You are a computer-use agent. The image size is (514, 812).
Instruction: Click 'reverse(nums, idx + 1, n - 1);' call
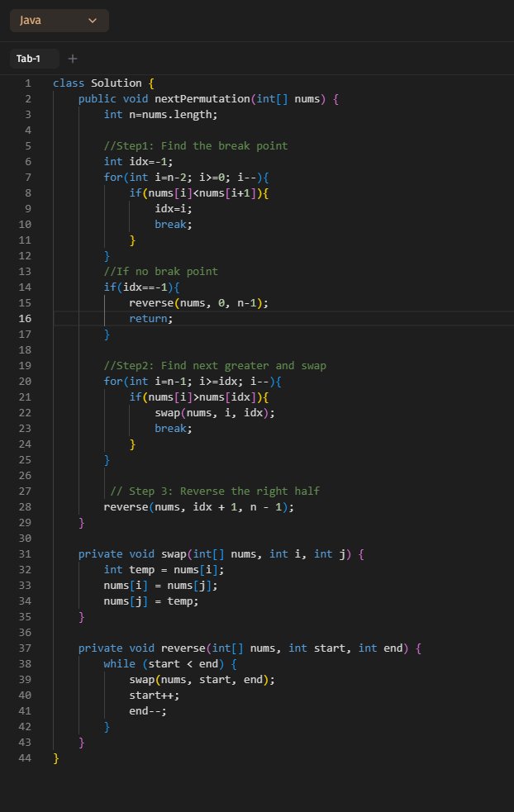[199, 506]
